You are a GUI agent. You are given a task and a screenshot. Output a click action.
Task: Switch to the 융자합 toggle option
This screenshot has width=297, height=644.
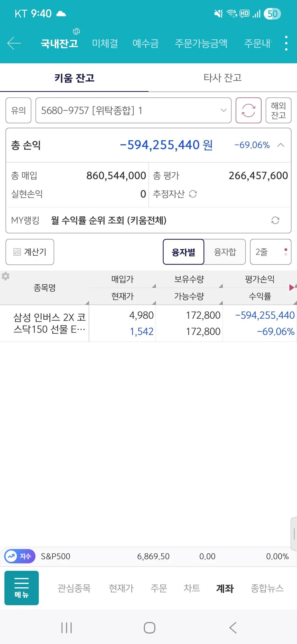[x=225, y=252]
